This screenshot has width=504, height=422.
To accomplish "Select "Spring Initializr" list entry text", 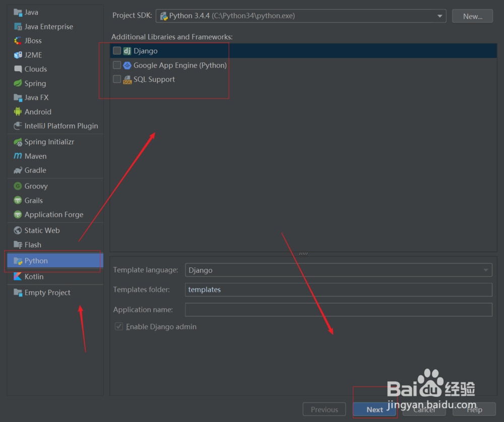I will pos(49,142).
